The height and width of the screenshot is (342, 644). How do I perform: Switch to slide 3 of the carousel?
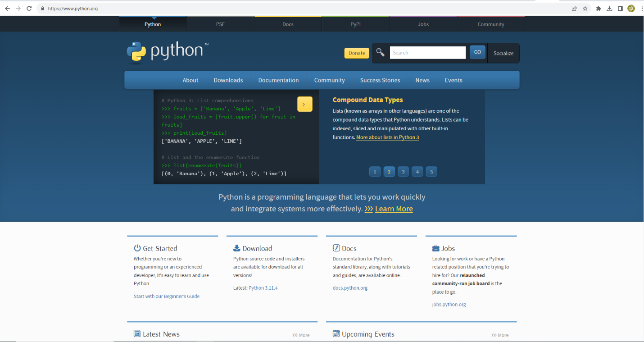point(403,172)
